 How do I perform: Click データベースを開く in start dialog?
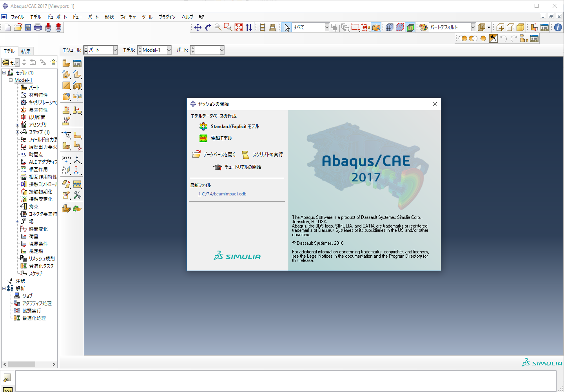[x=219, y=155]
